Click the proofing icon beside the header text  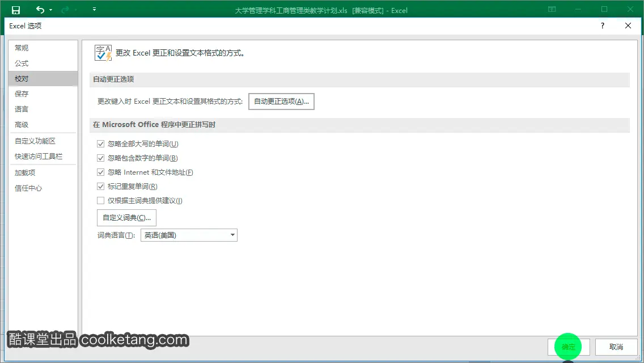tap(103, 53)
